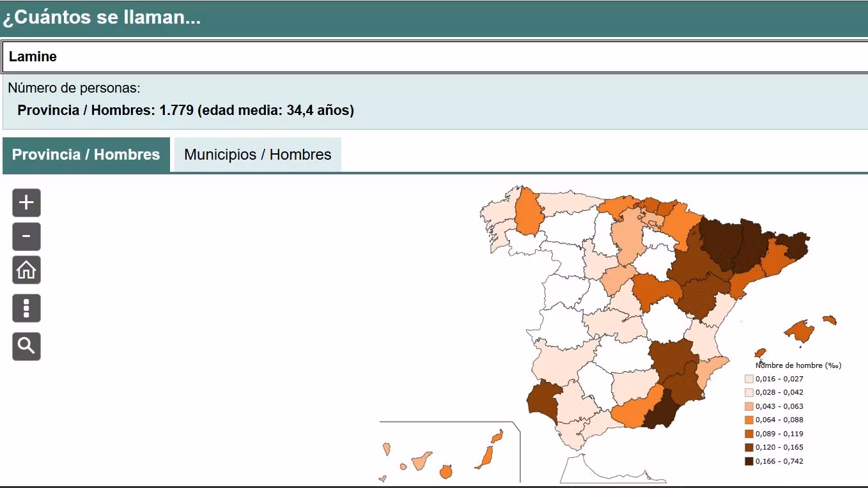Switch to Municipios / Hombres tab
Screen dimensions: 868x488
coord(258,155)
